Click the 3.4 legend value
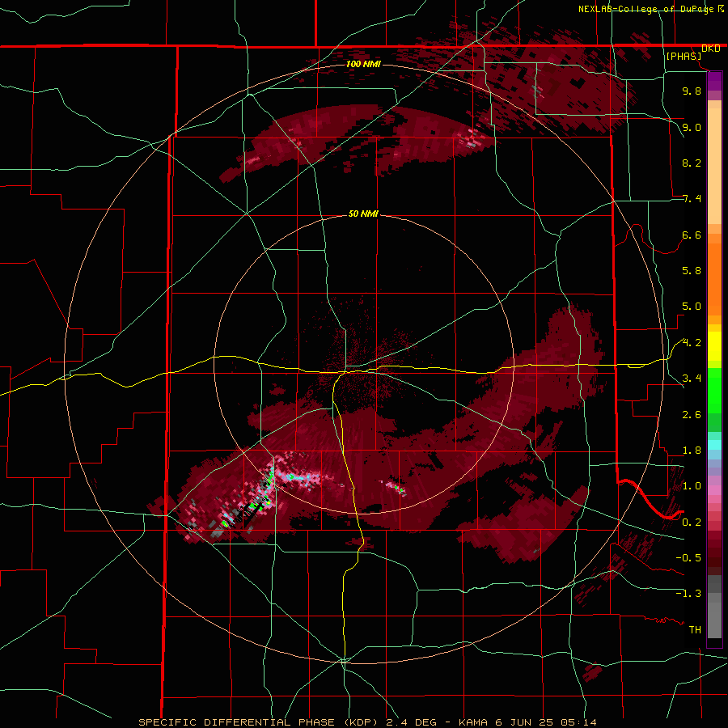Image resolution: width=728 pixels, height=728 pixels. [x=692, y=379]
